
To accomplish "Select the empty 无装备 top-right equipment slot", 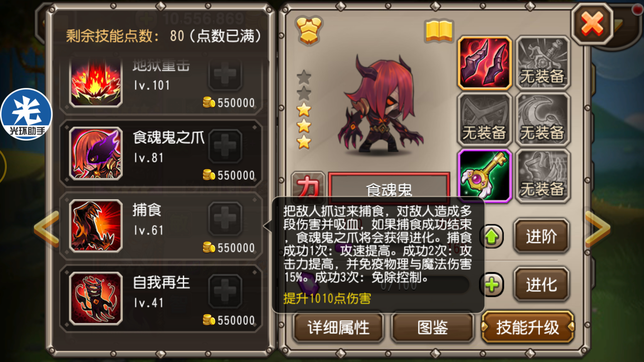I will pos(543,63).
